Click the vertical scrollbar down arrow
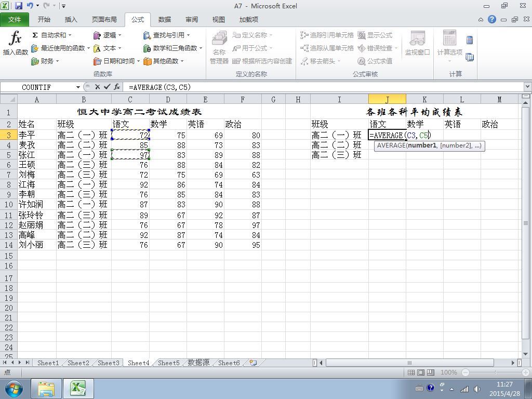Viewport: 532px width, 399px height. pos(526,354)
